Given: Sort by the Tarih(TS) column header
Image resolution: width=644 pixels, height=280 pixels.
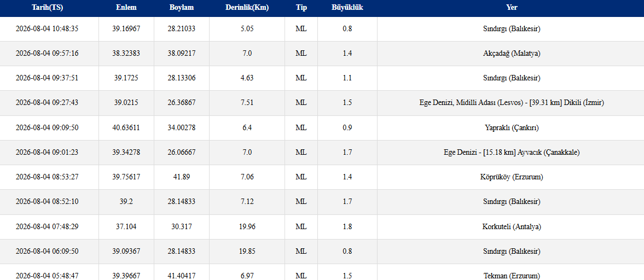Looking at the screenshot, I should [47, 8].
